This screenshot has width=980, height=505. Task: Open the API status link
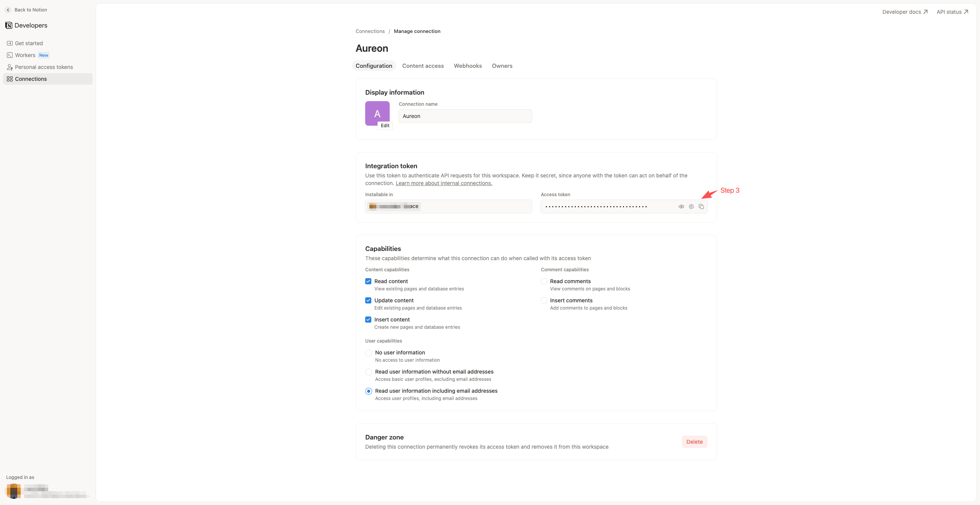coord(952,12)
